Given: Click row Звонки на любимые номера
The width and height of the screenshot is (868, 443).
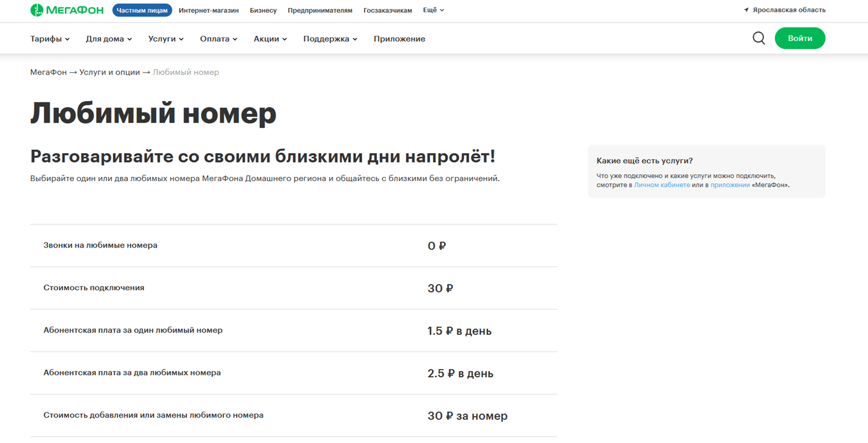Looking at the screenshot, I should point(293,246).
